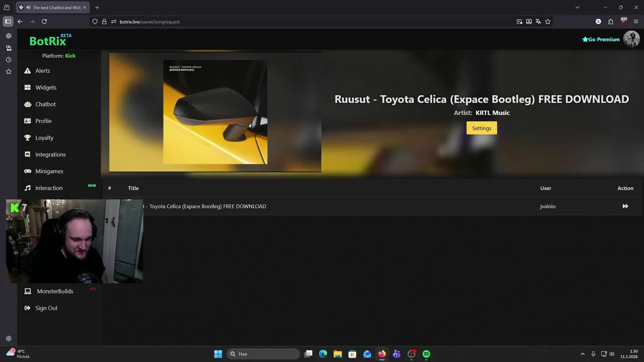Open the extensions puzzle icon
Image resolution: width=644 pixels, height=362 pixels.
611,22
